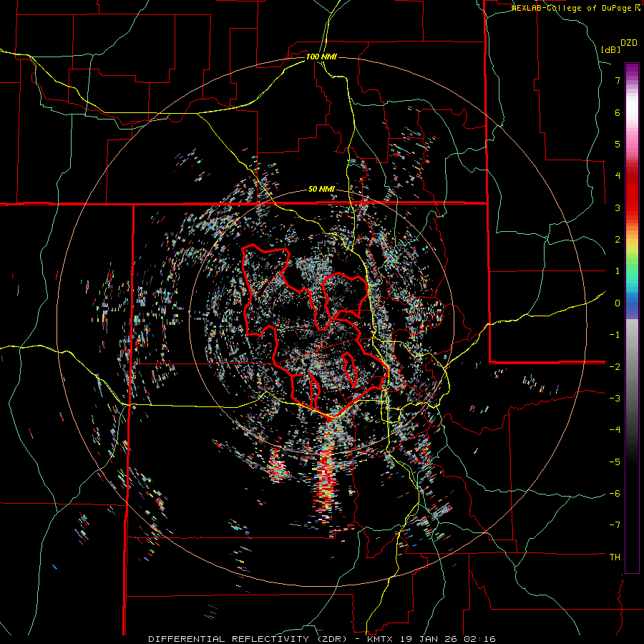This screenshot has height=644, width=644.
Task: Click the [dB] units label
Action: pos(611,49)
